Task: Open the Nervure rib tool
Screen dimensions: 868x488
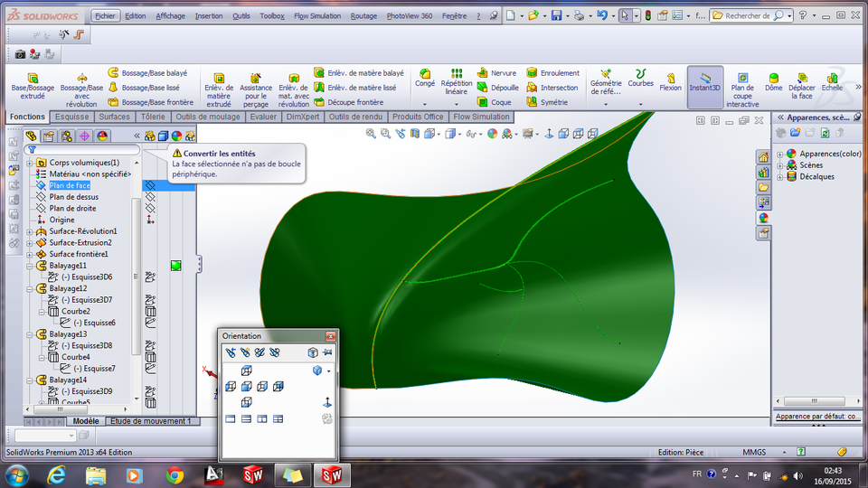Action: pos(497,73)
